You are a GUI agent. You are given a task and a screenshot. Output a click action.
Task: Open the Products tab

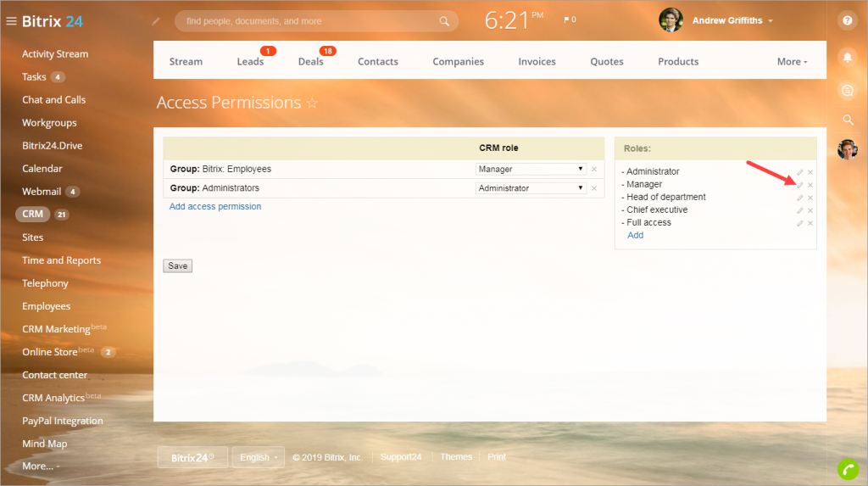coord(677,62)
